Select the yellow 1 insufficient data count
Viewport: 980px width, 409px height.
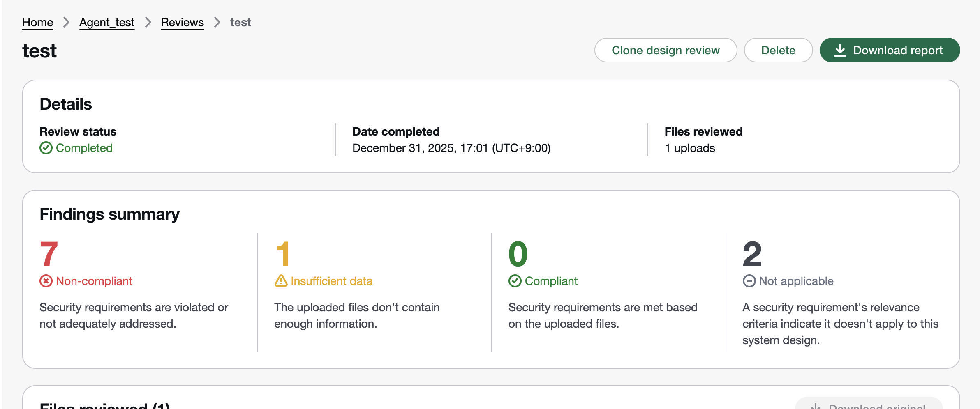[x=283, y=254]
